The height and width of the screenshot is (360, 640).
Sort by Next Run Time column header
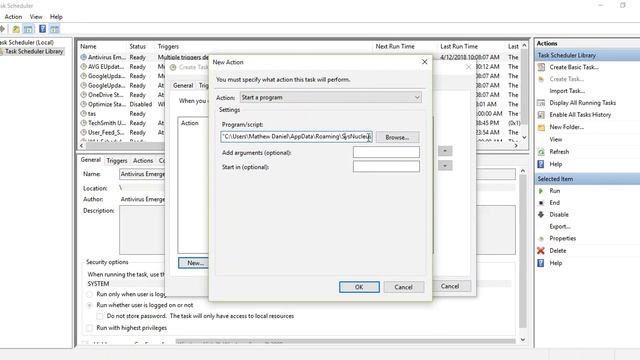click(395, 47)
